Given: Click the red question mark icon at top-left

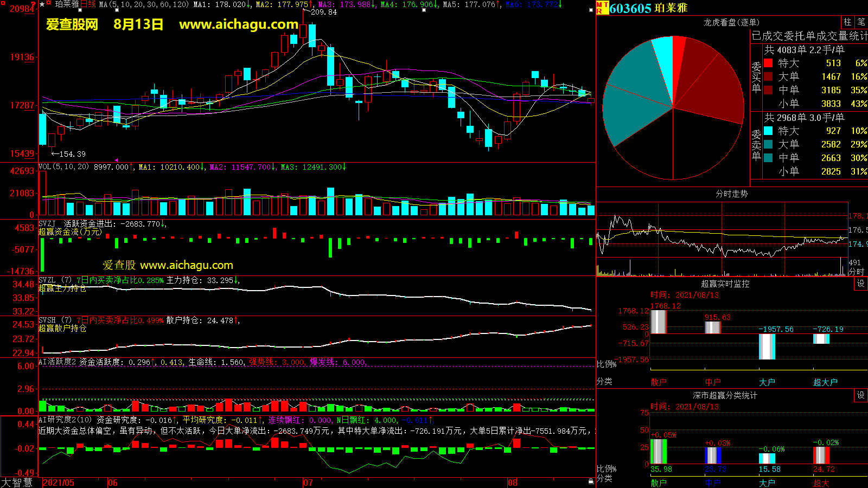Looking at the screenshot, I should (x=34, y=5).
